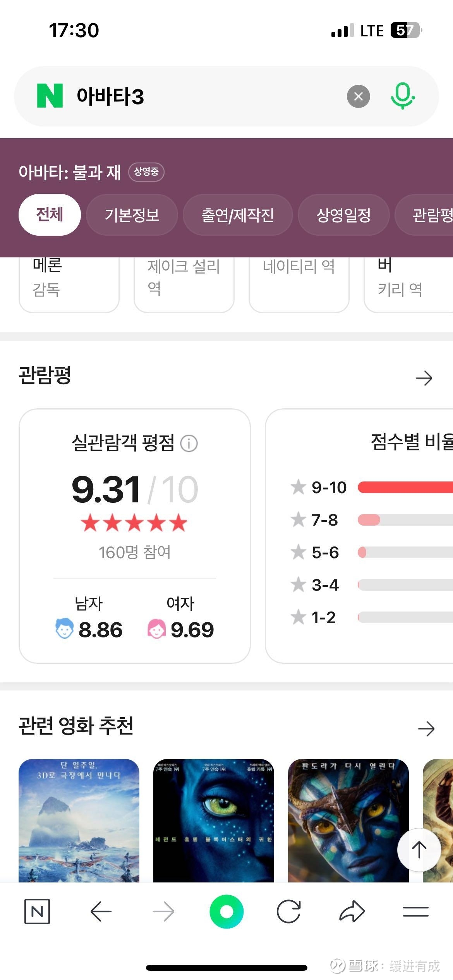Tap the Naver N logo in search bar

click(50, 96)
